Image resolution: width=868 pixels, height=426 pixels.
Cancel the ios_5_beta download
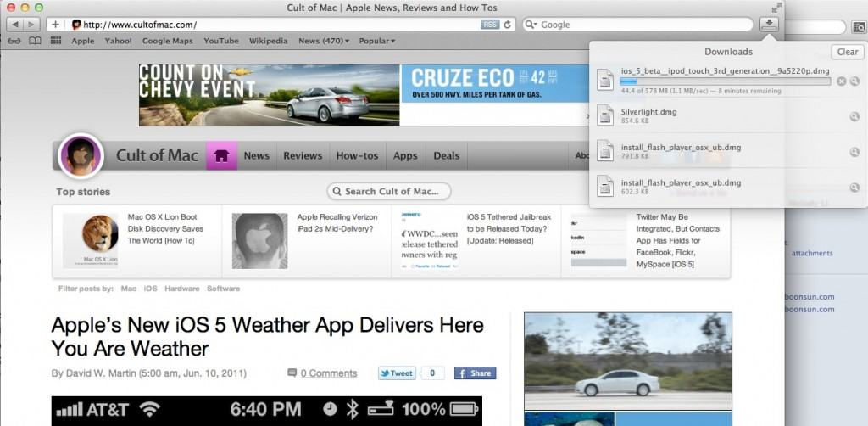coord(841,81)
